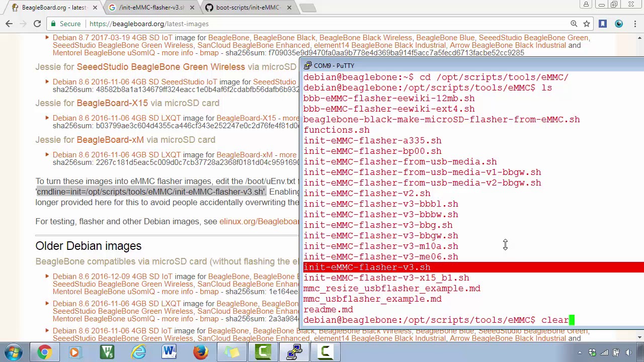The width and height of the screenshot is (644, 362).
Task: Reload the BeagleBoard page
Action: tap(37, 24)
